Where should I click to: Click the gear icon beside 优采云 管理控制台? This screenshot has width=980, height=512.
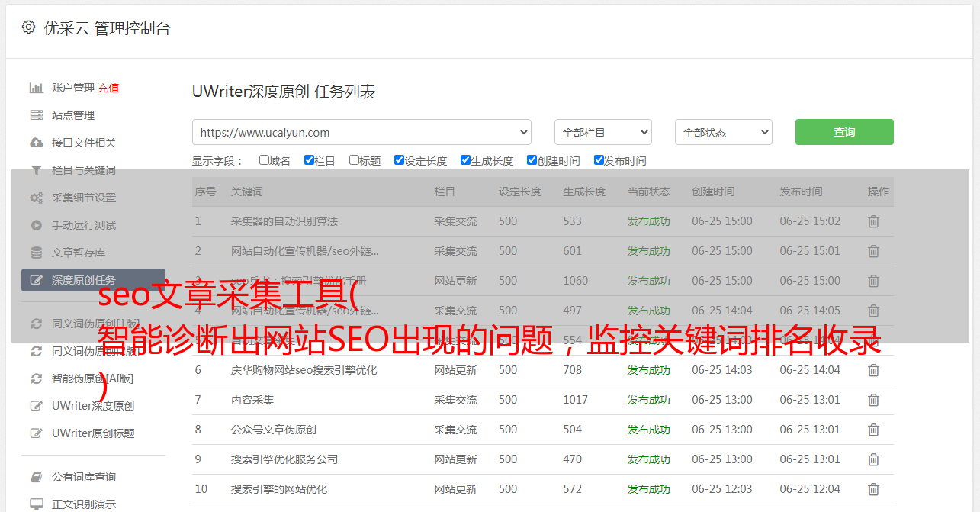click(x=28, y=27)
